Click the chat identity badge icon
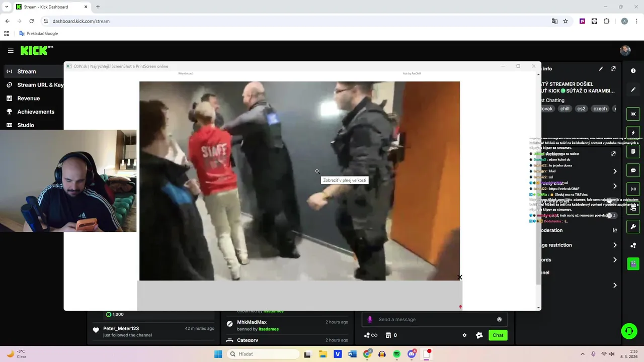 [x=479, y=335]
